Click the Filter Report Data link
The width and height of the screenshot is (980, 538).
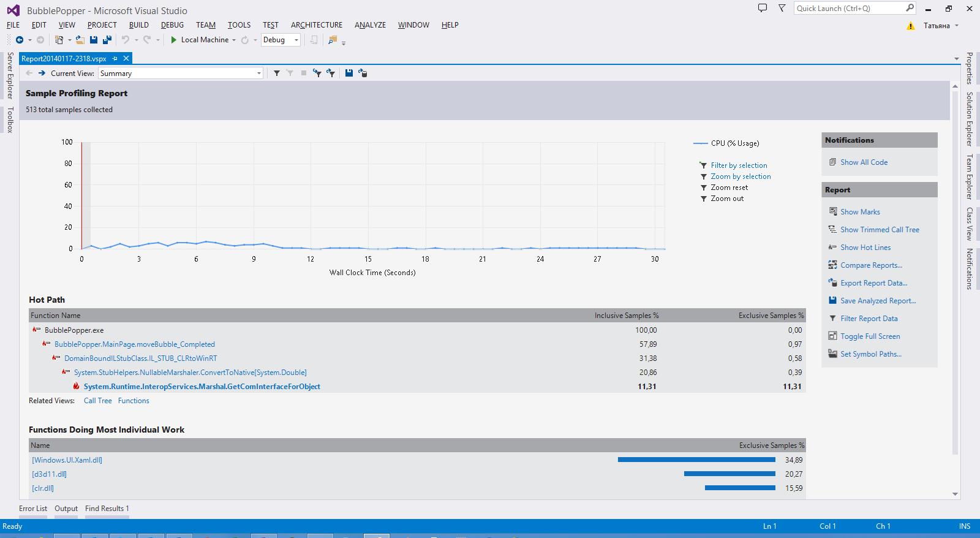(869, 319)
